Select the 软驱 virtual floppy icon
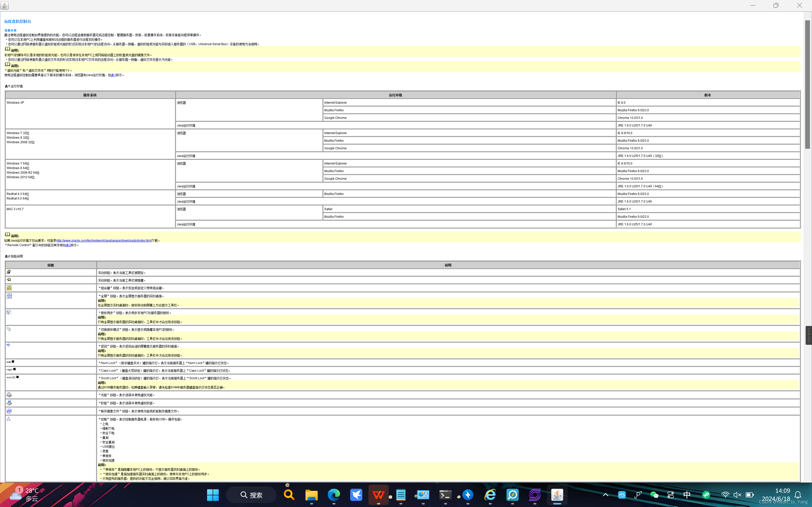This screenshot has width=812, height=507. pos(9,403)
